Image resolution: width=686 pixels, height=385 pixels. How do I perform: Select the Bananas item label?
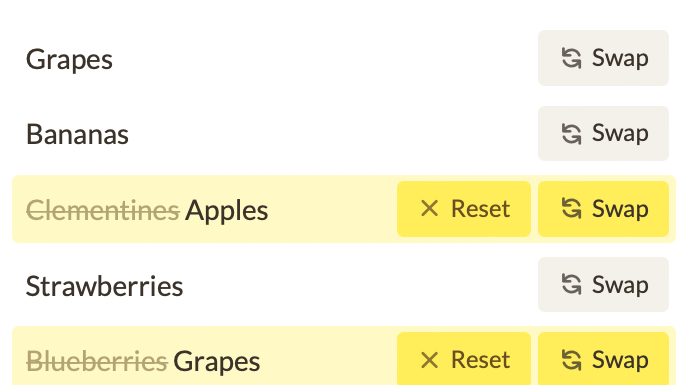pyautogui.click(x=77, y=134)
